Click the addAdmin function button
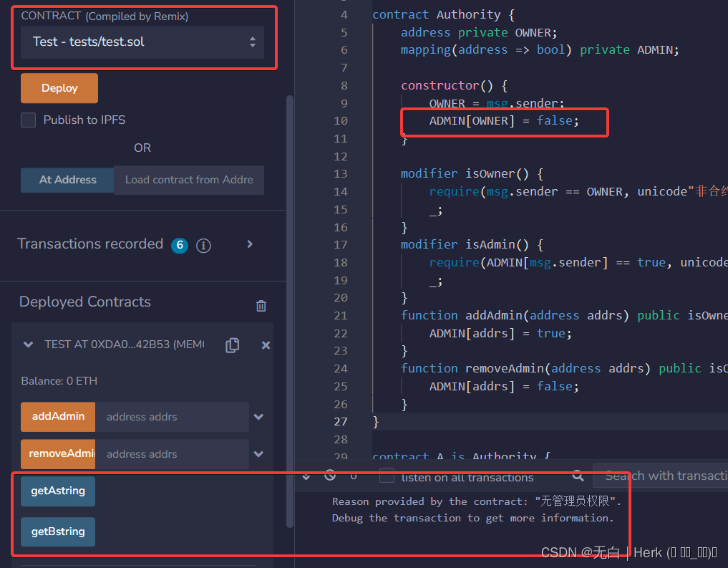The image size is (728, 568). (58, 417)
